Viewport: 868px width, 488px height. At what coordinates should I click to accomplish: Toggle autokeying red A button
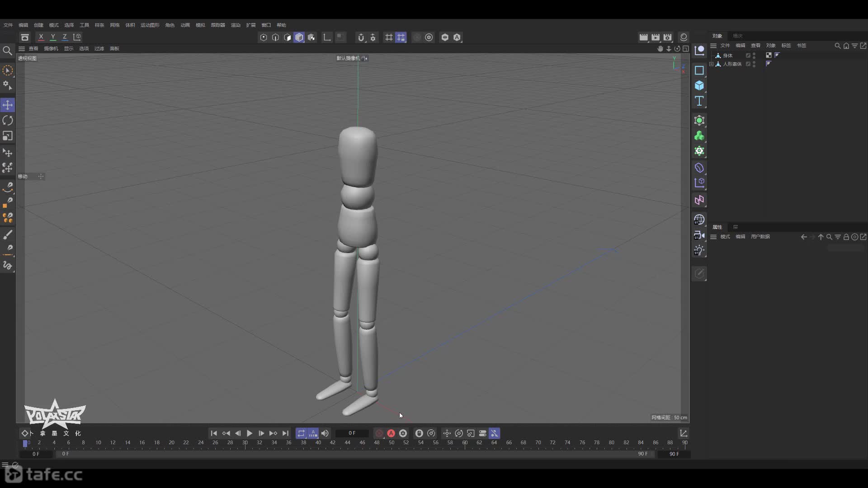coord(391,433)
